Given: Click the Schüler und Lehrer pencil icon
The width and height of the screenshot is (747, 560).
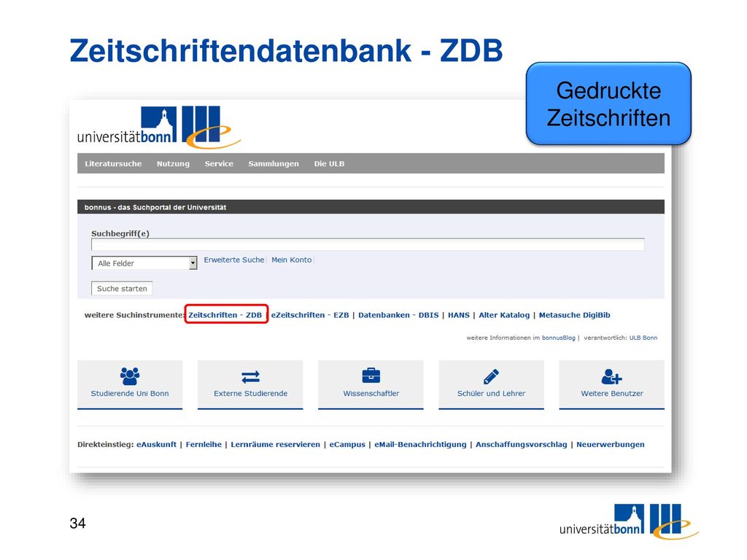Looking at the screenshot, I should click(491, 376).
